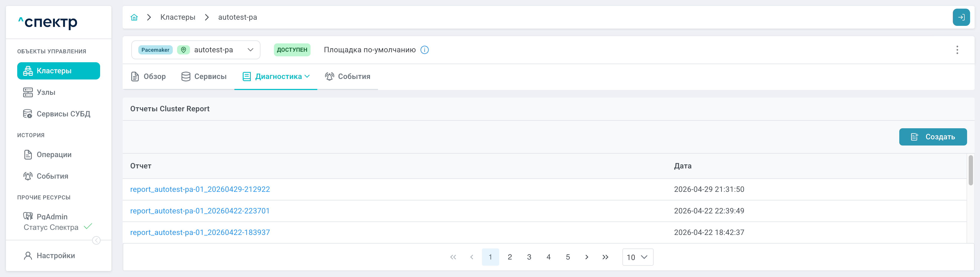Open the Обзор tab
This screenshot has height=277, width=980.
click(x=148, y=77)
